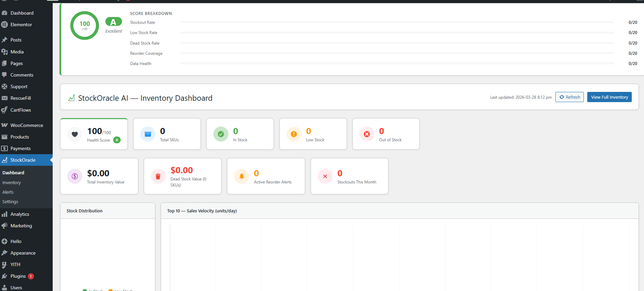Click the "Stock Distribution" panel title
Viewport: 644px width, 291px height.
[x=85, y=211]
